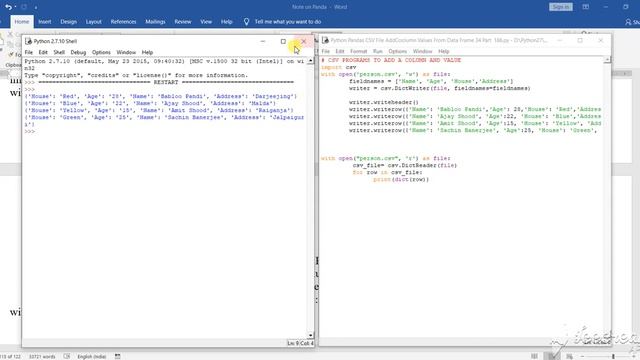This screenshot has height=360, width=640.
Task: Open the Home ribbon tab
Action: pyautogui.click(x=22, y=22)
